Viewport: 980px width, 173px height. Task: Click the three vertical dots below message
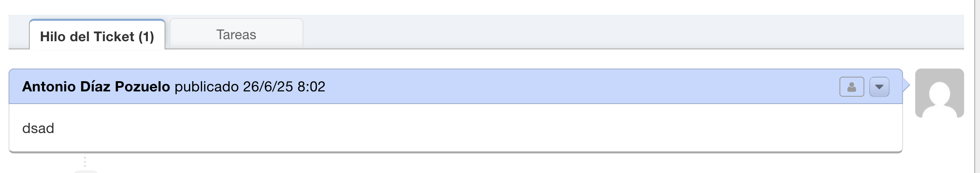click(x=85, y=162)
